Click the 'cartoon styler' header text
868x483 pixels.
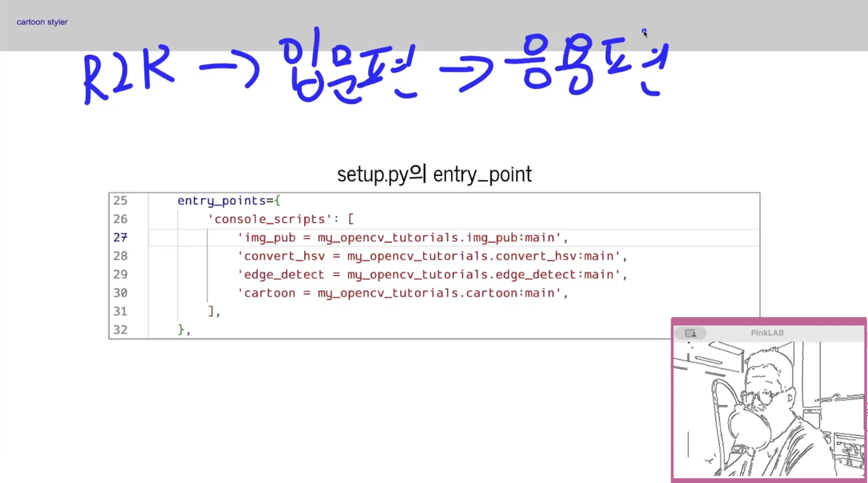(x=42, y=22)
